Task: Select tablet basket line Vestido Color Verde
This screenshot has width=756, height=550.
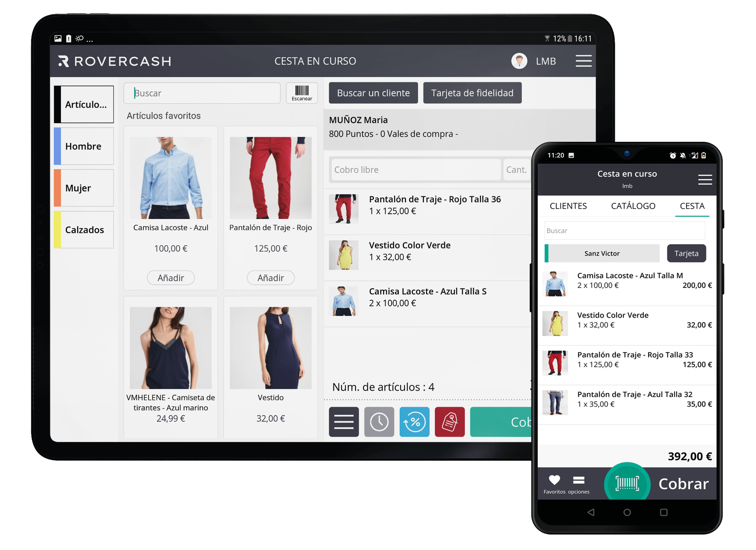Action: click(x=427, y=258)
